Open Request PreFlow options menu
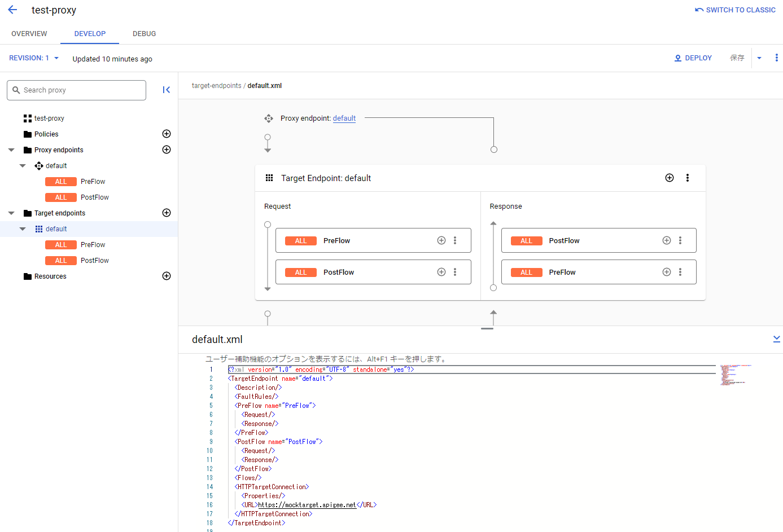This screenshot has height=532, width=783. (455, 240)
